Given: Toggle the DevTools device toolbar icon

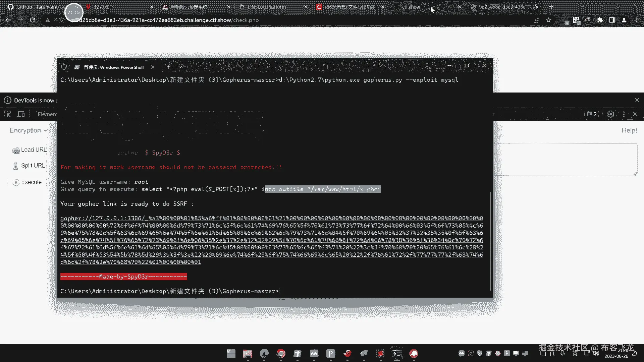Looking at the screenshot, I should (21, 114).
